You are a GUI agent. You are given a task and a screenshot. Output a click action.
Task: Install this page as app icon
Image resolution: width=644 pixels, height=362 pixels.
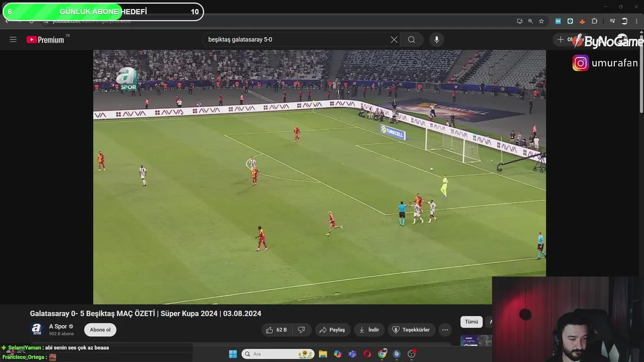(x=520, y=21)
